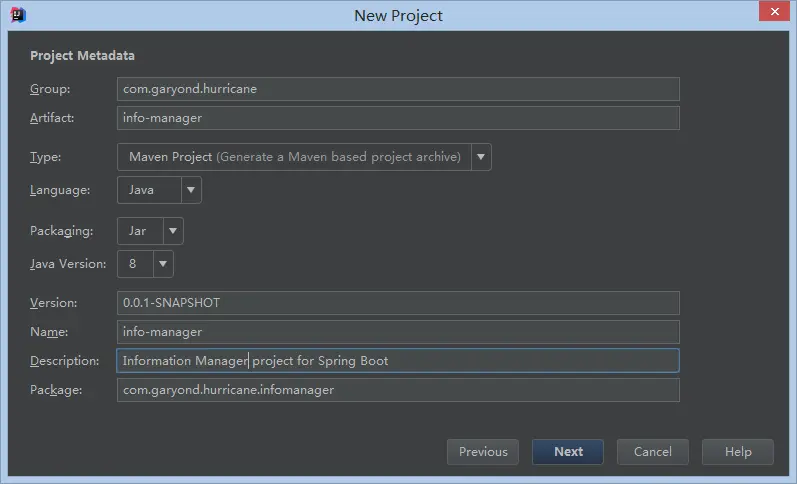This screenshot has width=797, height=484.
Task: Edit the Package field com.garyond.hurricane.infomanager
Action: click(x=398, y=390)
